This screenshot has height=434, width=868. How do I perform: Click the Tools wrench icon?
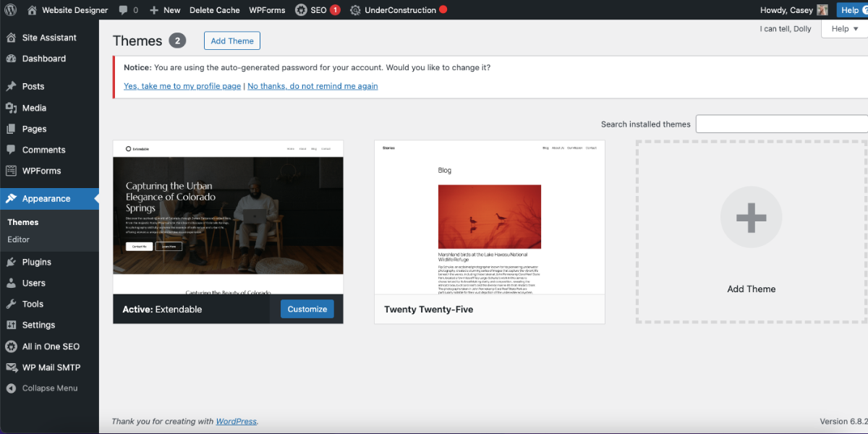click(x=11, y=304)
